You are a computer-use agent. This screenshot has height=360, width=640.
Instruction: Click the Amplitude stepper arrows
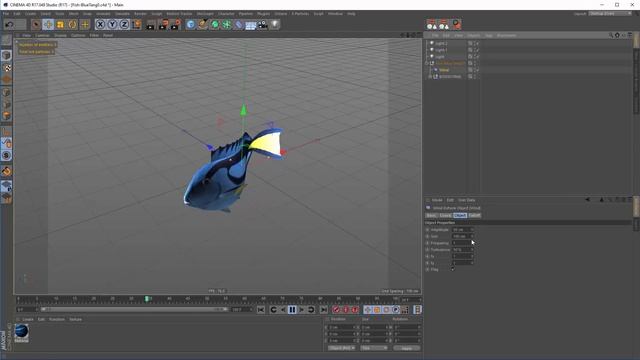click(472, 230)
